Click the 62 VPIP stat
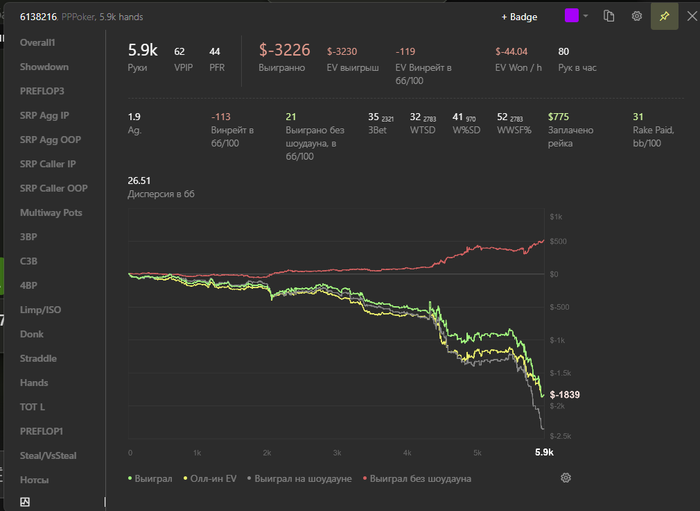Image resolution: width=700 pixels, height=511 pixels. (x=179, y=52)
